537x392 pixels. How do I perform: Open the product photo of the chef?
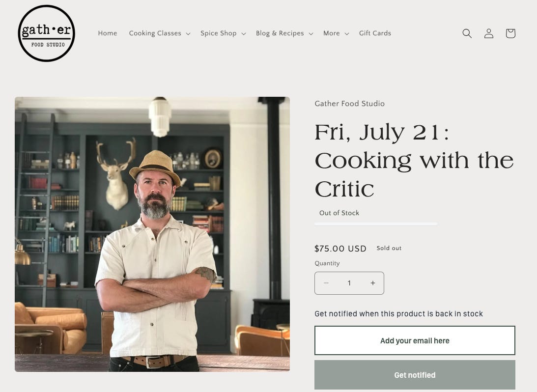click(x=152, y=234)
